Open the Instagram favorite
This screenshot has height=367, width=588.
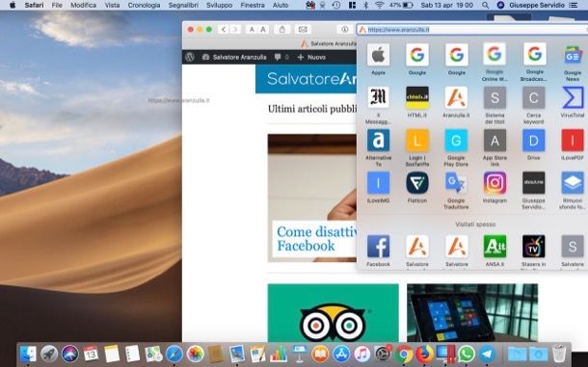point(494,183)
